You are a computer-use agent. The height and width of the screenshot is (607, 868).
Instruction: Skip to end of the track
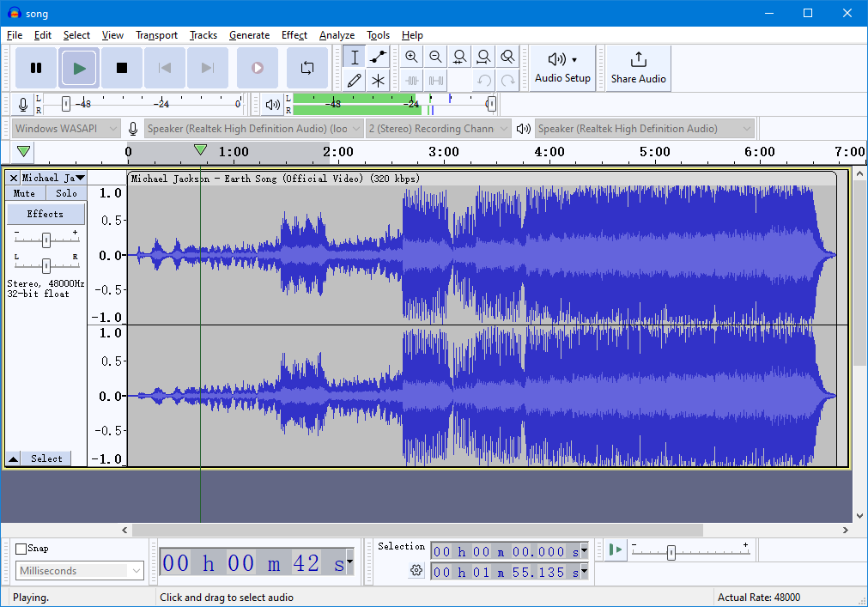pyautogui.click(x=208, y=68)
